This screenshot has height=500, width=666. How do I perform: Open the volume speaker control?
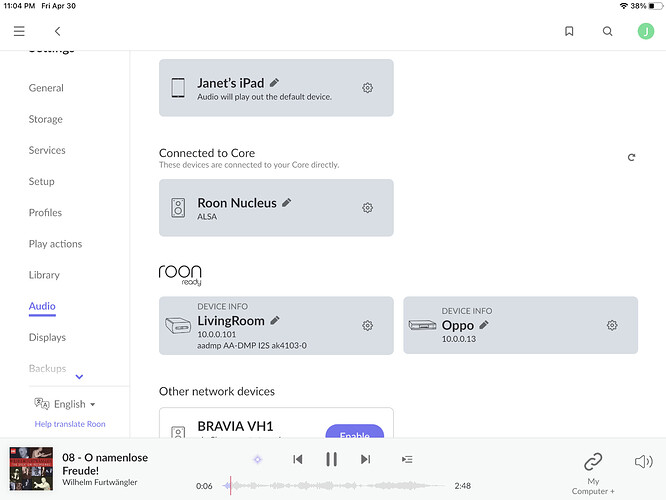pos(643,461)
